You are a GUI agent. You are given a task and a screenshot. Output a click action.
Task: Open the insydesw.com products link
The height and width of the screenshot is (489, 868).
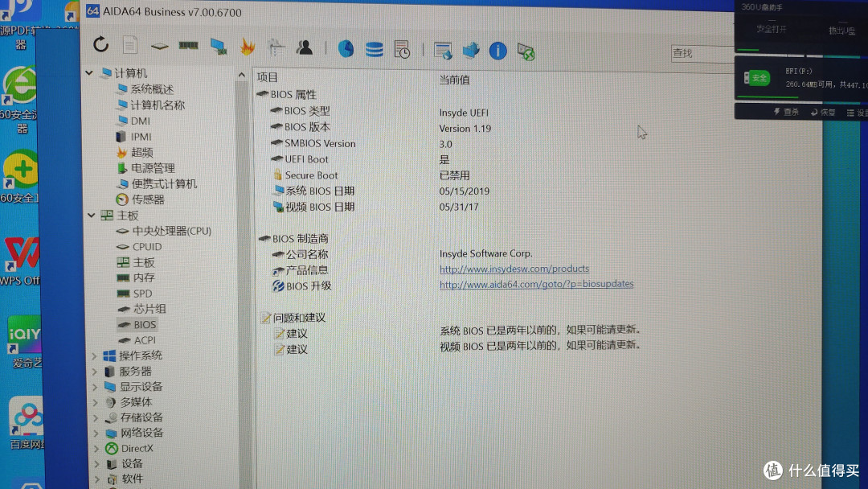pyautogui.click(x=514, y=269)
